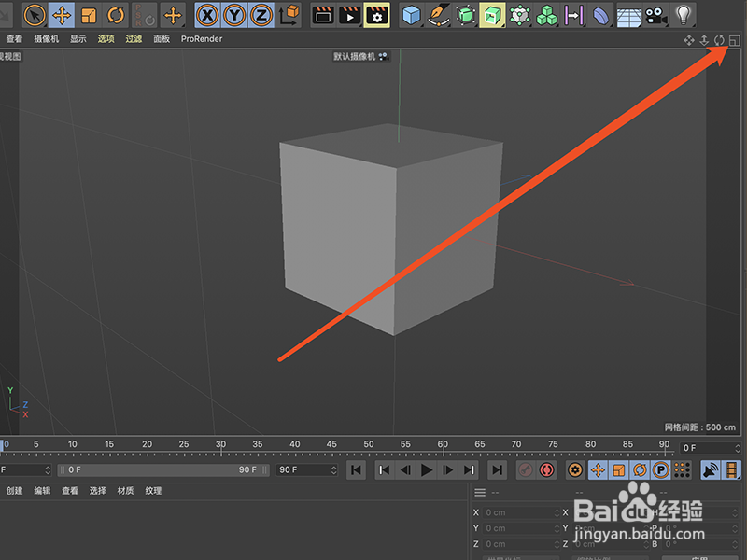747x560 pixels.
Task: Click the viewport orbit rotate icon
Action: point(719,40)
